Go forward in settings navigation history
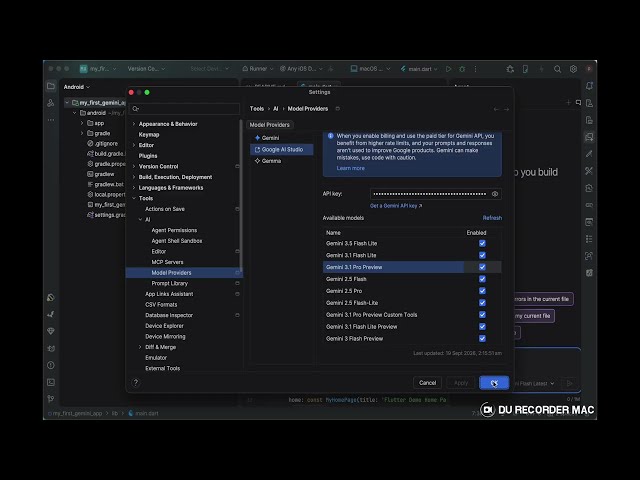Viewport: 640px width, 480px height. tap(506, 109)
